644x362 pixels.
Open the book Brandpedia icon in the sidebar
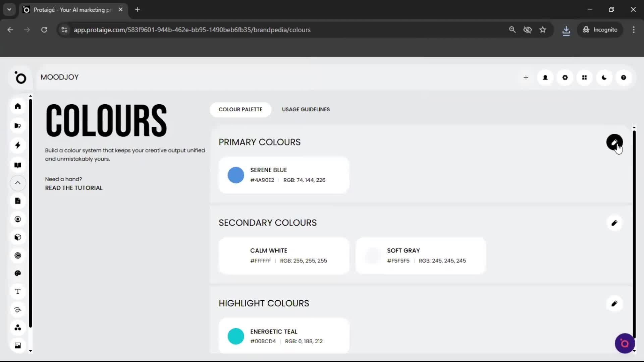point(18,165)
